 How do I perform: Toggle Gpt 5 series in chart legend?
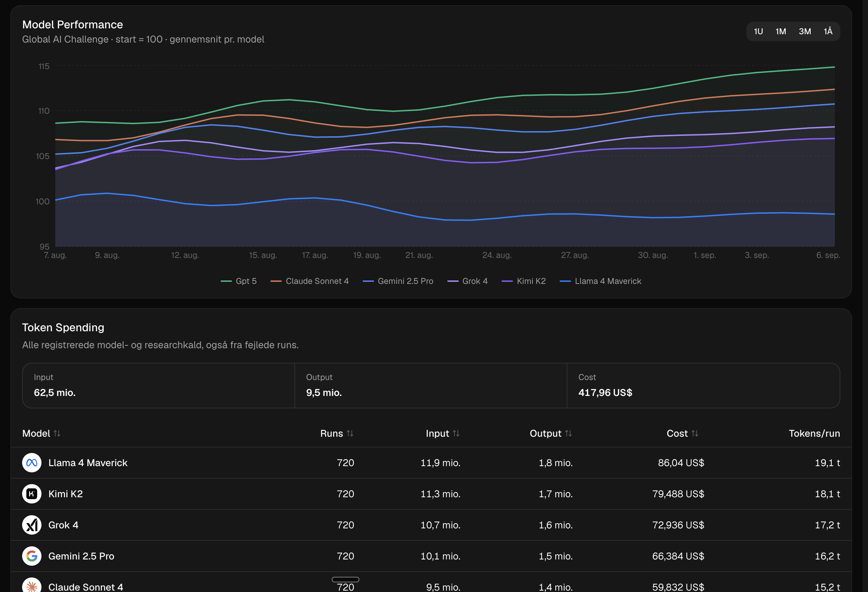click(x=239, y=281)
